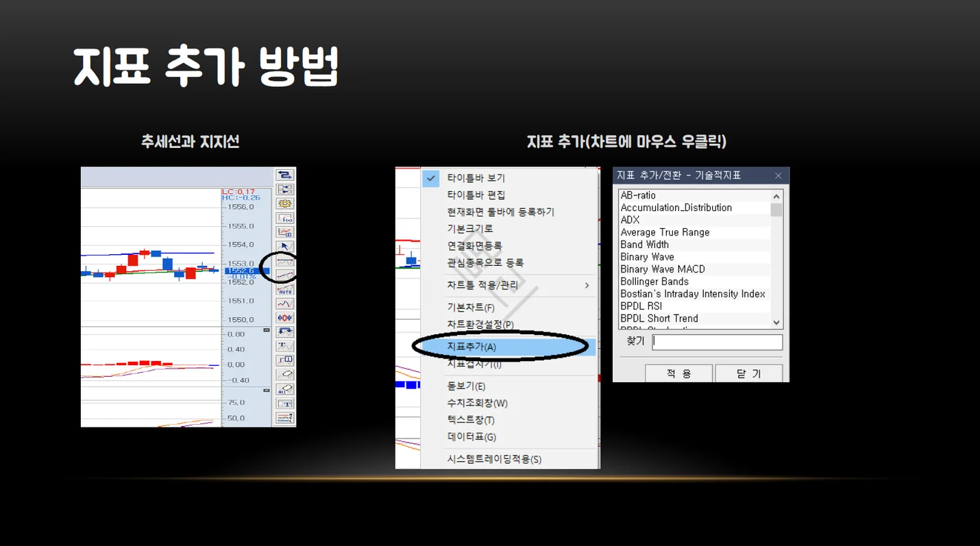Click the blue-red candlestick icon in toolbar
Screen dimensions: 980x546
click(285, 318)
